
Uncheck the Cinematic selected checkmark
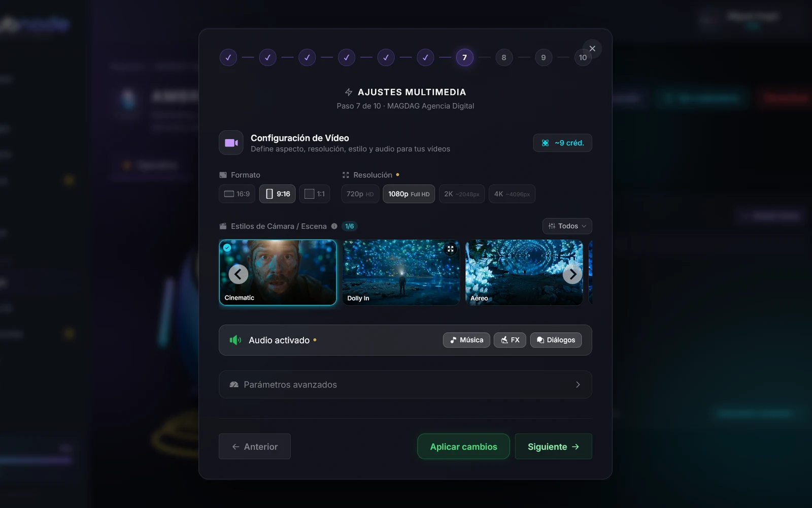227,248
